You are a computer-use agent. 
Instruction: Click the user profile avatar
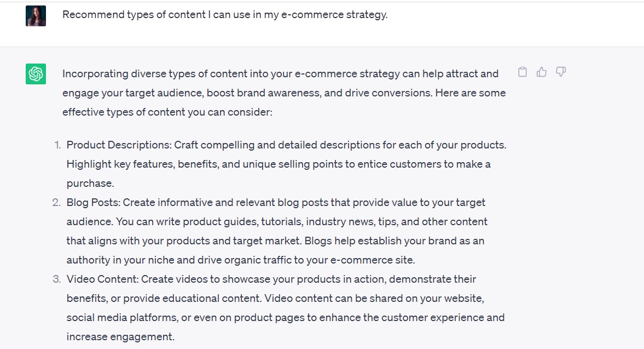[36, 16]
